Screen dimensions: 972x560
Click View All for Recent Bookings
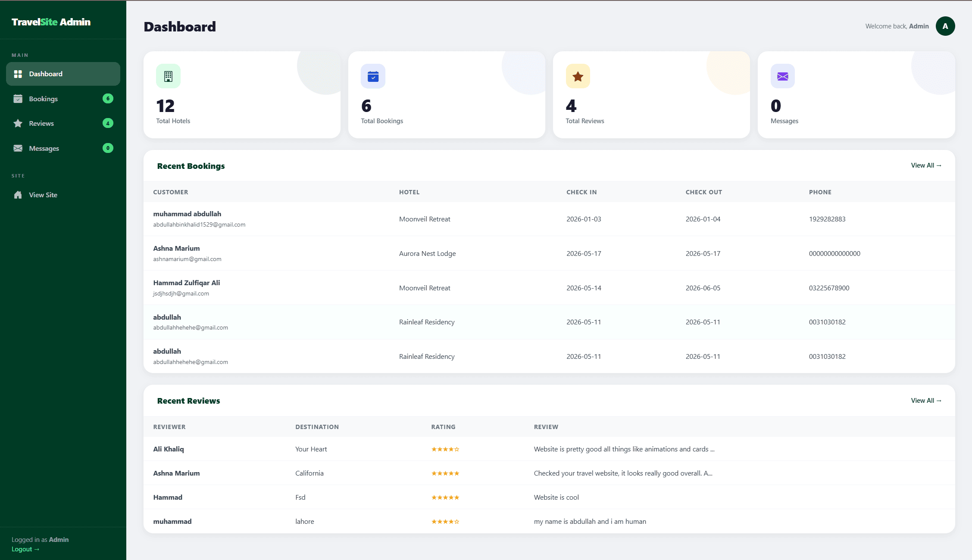pos(926,165)
